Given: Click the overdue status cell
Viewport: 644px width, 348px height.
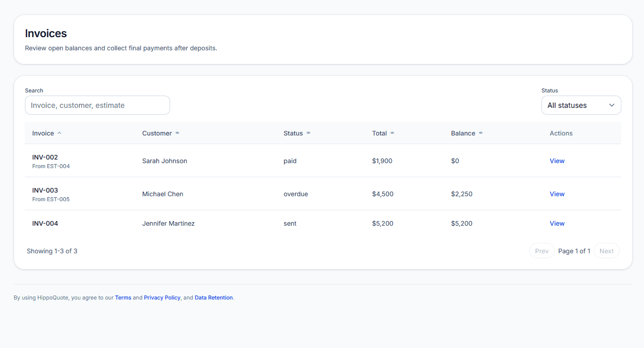Looking at the screenshot, I should pos(296,194).
